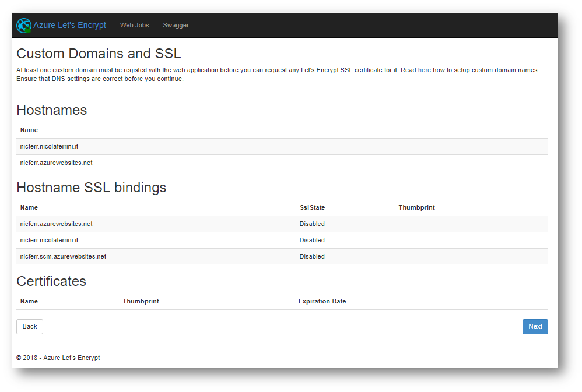Click Expiration Date header in Certificates table
Image resolution: width=582 pixels, height=392 pixels.
[322, 302]
